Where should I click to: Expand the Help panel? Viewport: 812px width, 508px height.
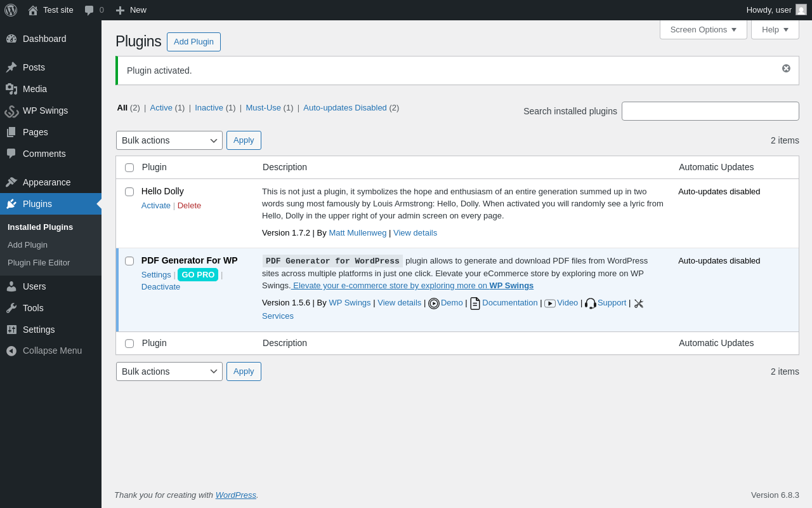point(775,29)
